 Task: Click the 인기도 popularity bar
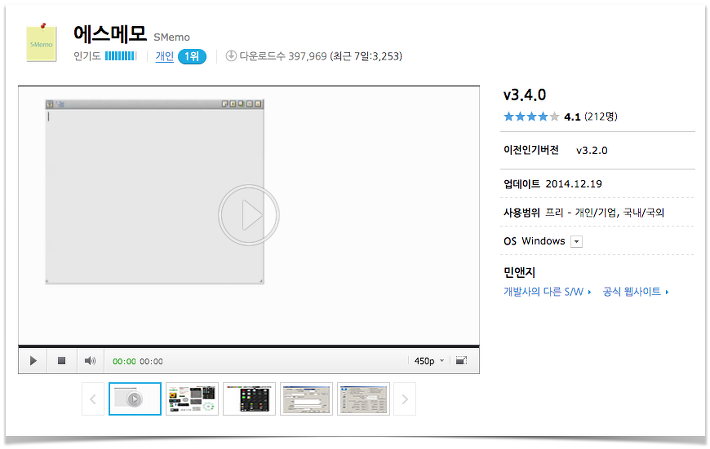tap(120, 56)
